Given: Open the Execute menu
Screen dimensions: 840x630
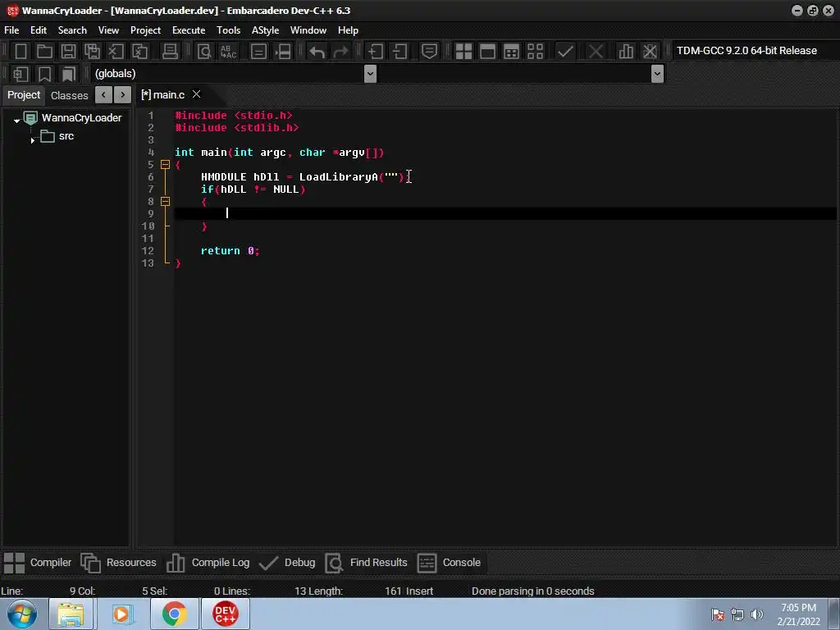Looking at the screenshot, I should (x=189, y=30).
